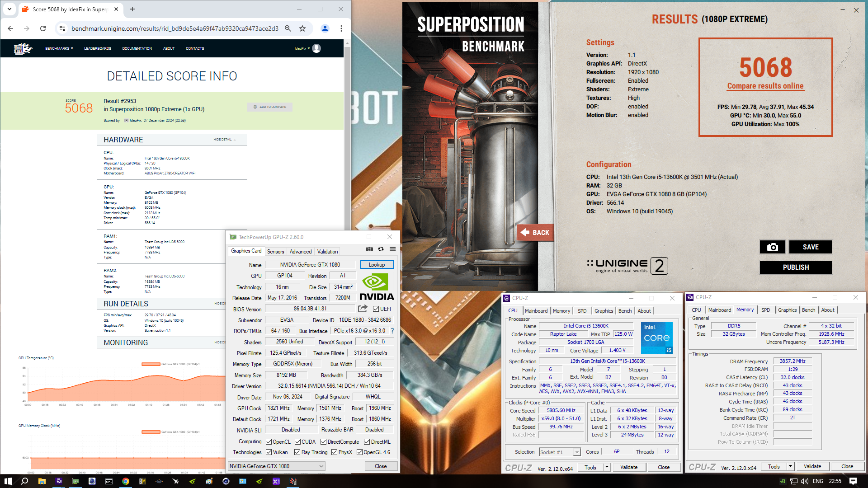Toggle the DirectCompute checkbox
This screenshot has height=488, width=868.
(x=324, y=442)
